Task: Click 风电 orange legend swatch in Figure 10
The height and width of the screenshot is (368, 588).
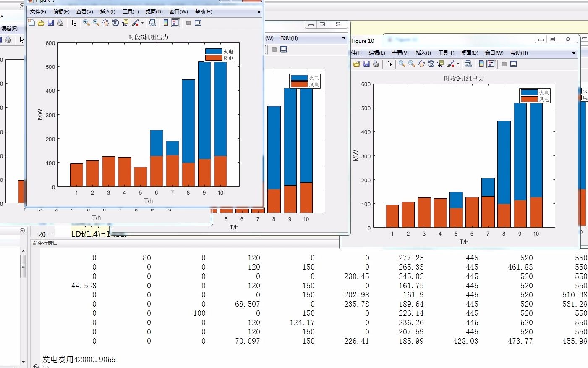Action: pos(529,99)
